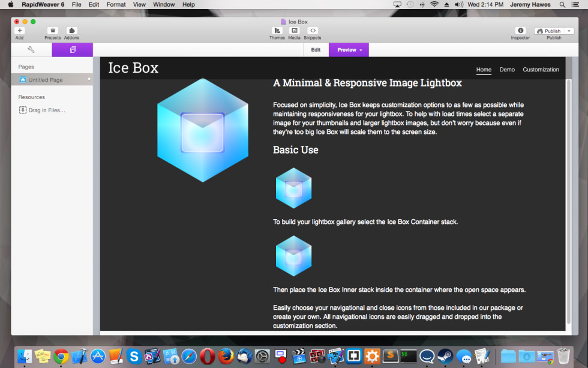Open Safari from the dock
Screen dimensions: 588x368
tap(189, 357)
